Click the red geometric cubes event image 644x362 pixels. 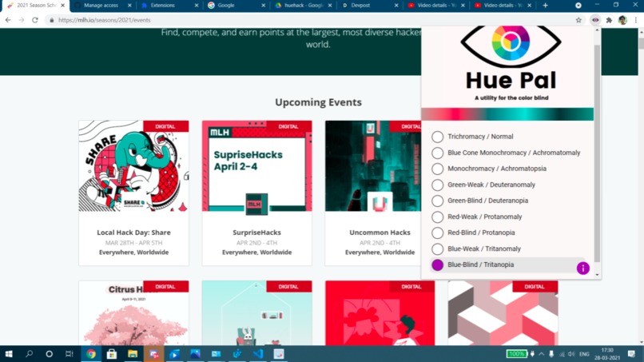(503, 313)
